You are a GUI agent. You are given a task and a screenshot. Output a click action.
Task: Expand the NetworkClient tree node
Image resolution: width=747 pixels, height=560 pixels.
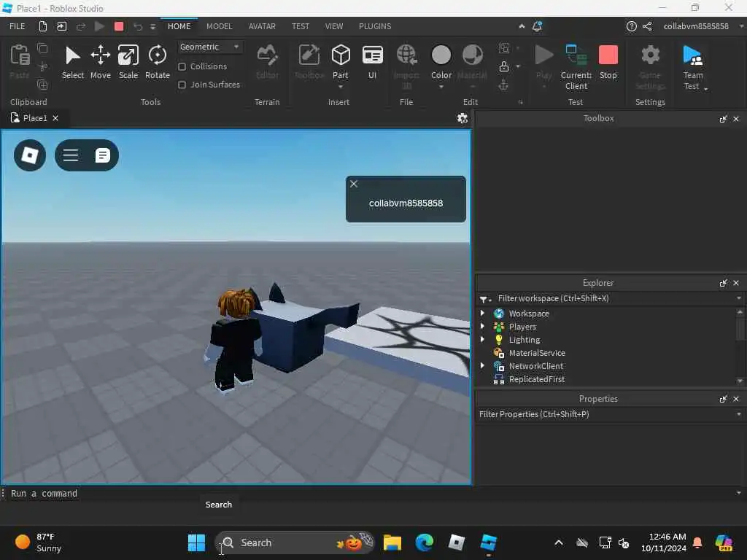[482, 365]
